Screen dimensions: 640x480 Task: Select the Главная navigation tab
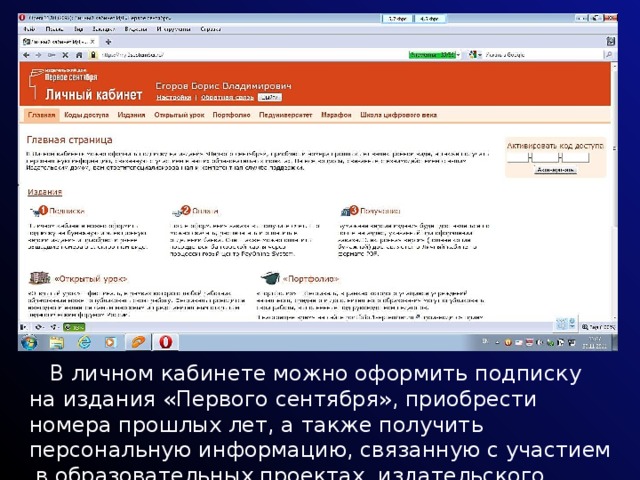click(41, 115)
